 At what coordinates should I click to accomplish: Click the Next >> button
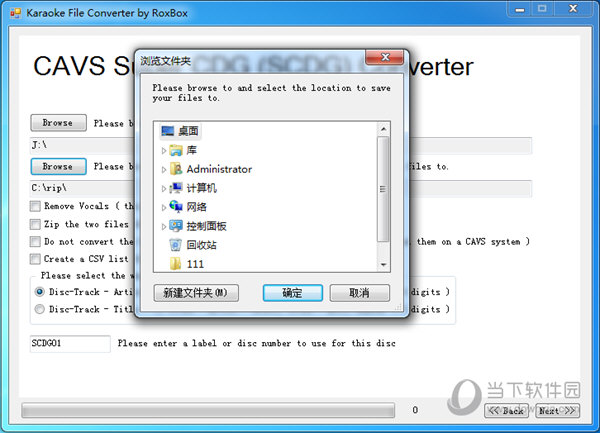pos(557,411)
